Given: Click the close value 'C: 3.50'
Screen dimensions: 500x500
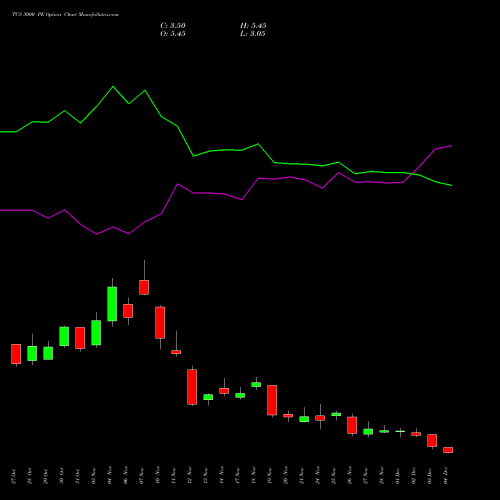Looking at the screenshot, I should click(173, 26).
